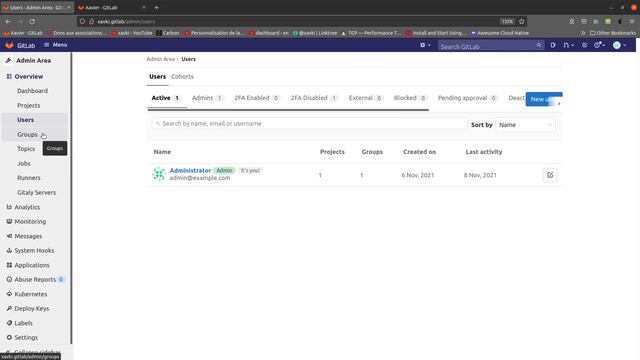
Task: Click Admin Area breadcrumb link
Action: click(160, 59)
